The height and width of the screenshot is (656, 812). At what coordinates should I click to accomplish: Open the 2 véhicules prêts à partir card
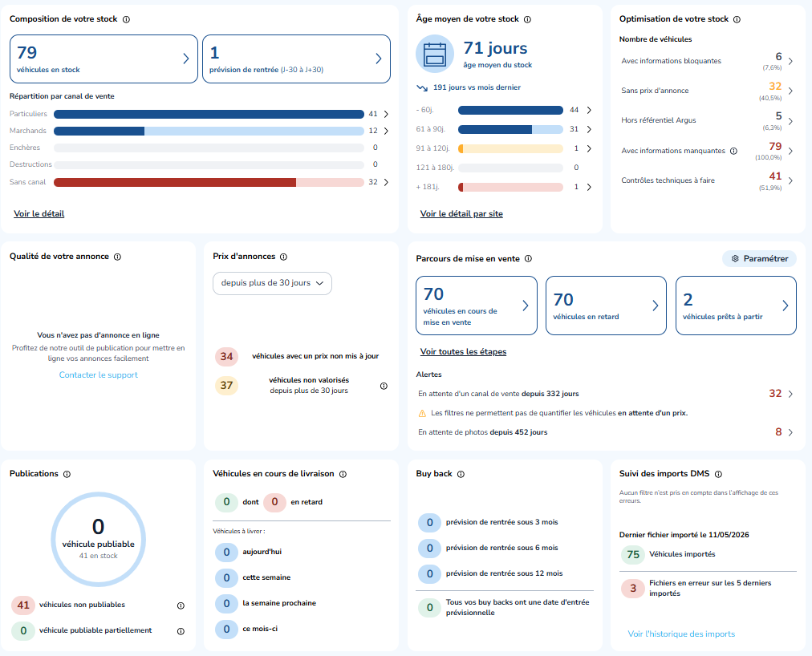pos(736,306)
